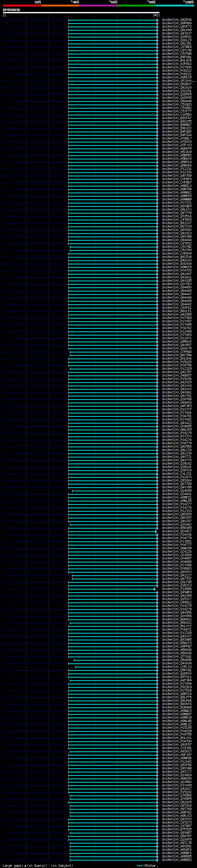
Task: Click the cyan =50char scale legend
Action: [x=147, y=866]
